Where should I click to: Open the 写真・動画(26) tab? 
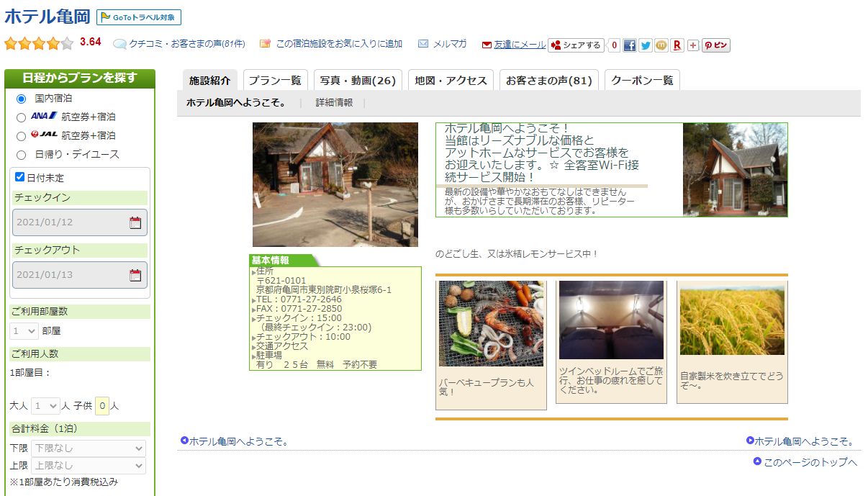(358, 80)
